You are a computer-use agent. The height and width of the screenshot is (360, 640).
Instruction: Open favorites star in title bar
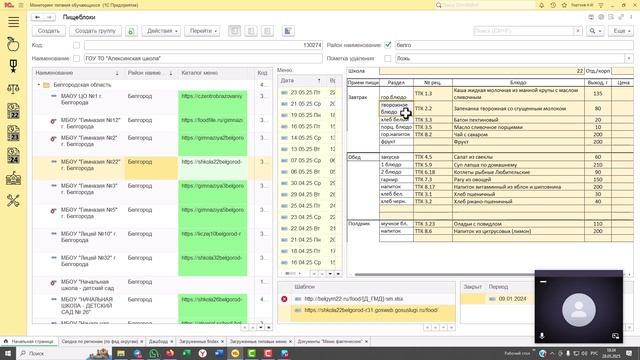click(564, 5)
